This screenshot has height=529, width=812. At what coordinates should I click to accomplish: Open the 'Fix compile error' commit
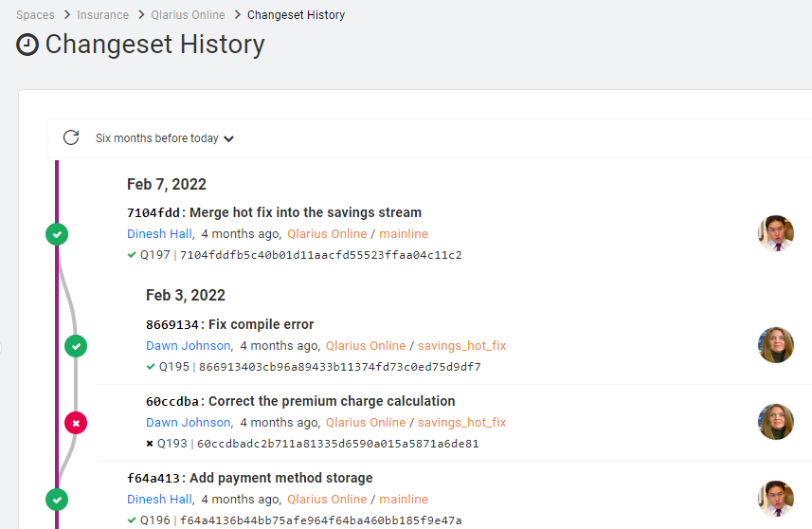261,324
